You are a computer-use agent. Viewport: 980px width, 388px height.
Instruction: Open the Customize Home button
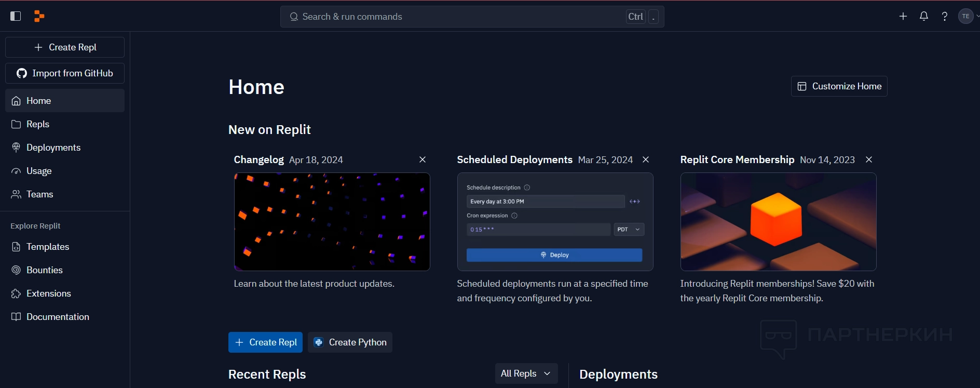(839, 86)
